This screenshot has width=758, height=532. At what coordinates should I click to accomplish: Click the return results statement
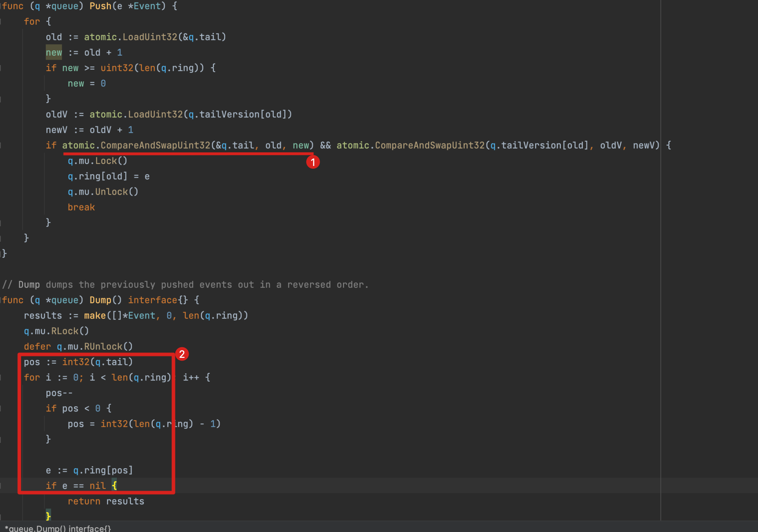point(106,501)
